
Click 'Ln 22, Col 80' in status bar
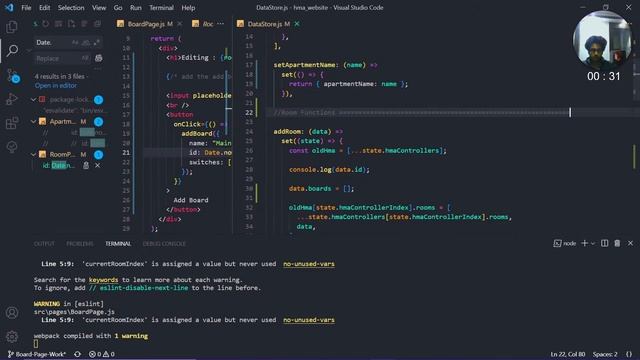click(x=568, y=354)
